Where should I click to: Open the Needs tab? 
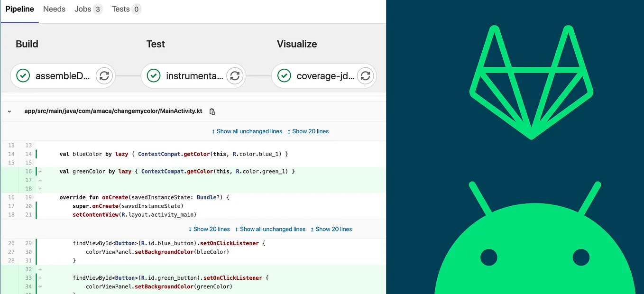[x=54, y=9]
